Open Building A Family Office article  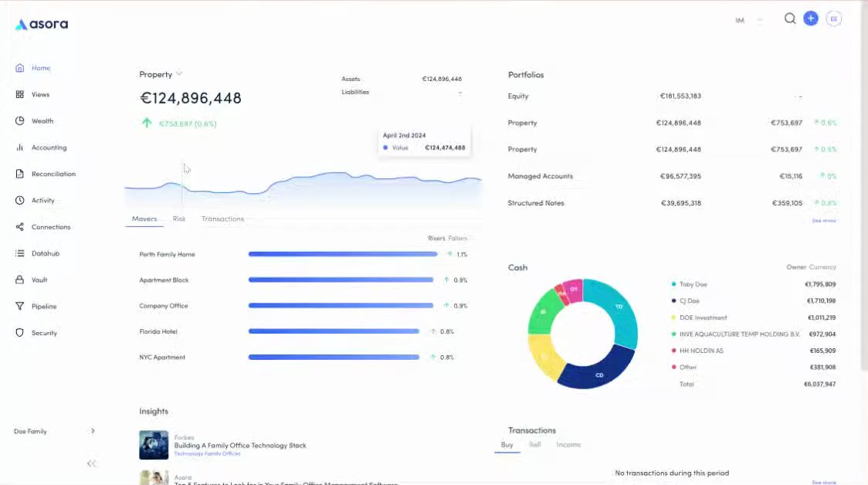pyautogui.click(x=239, y=445)
